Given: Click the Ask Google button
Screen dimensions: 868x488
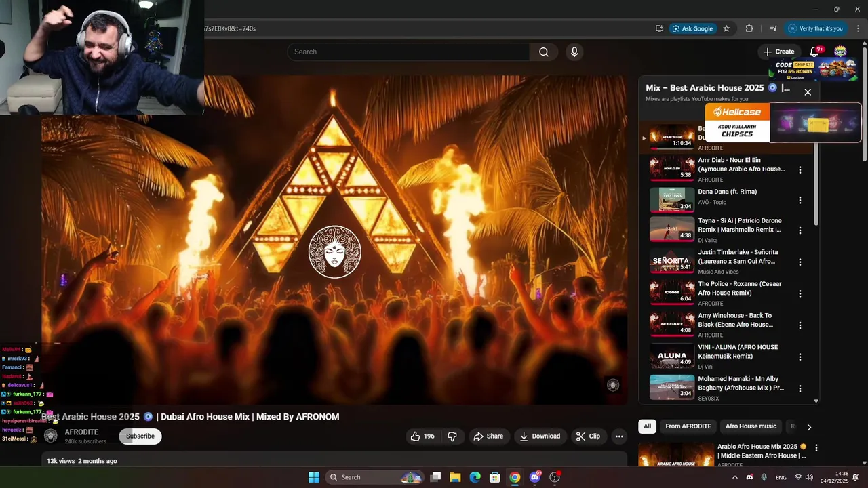Looking at the screenshot, I should [692, 28].
